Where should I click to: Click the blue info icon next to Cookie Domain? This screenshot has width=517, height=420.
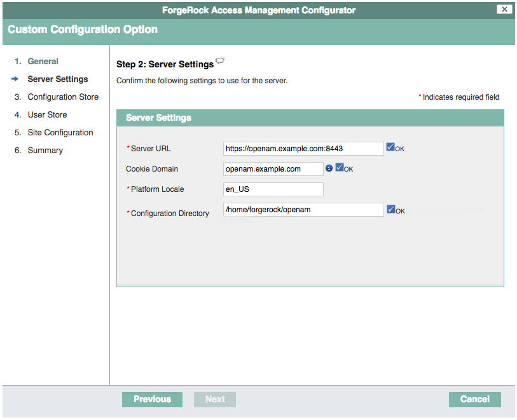(x=329, y=168)
